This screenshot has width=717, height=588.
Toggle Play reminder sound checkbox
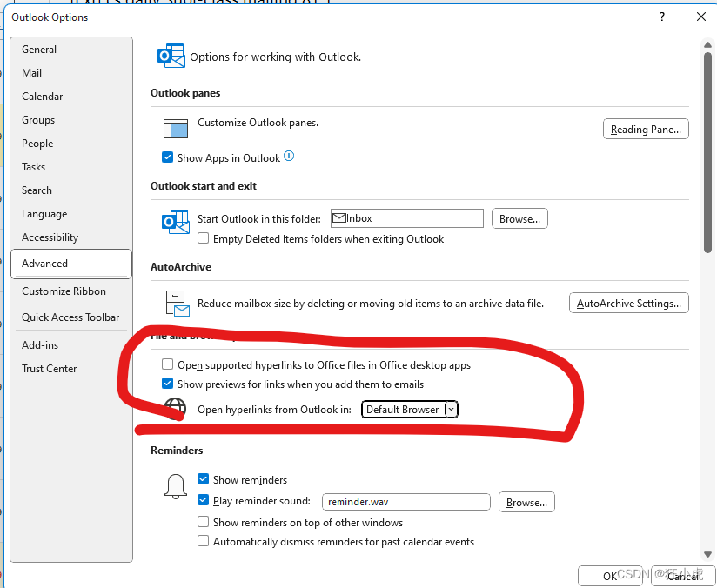pos(203,500)
